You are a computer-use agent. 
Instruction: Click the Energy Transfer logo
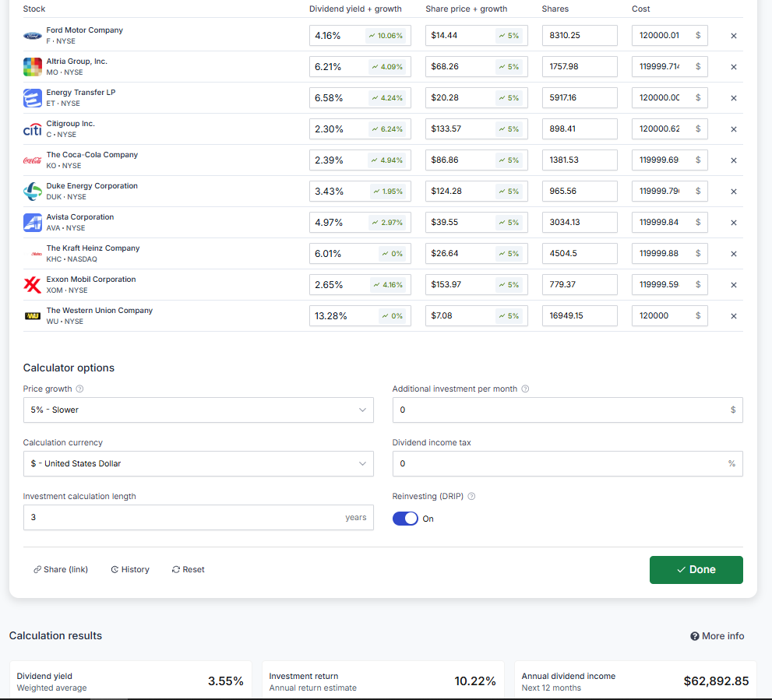tap(33, 98)
